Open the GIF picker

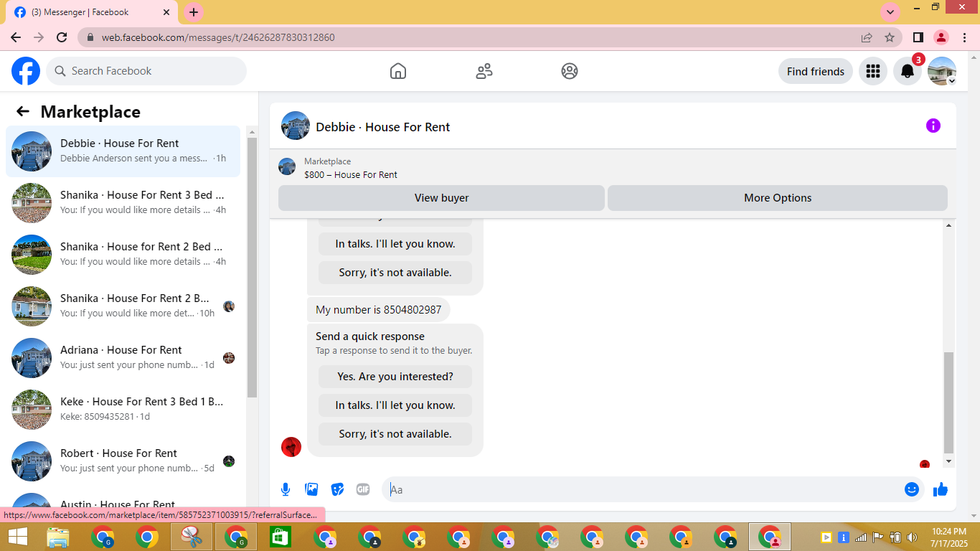[363, 489]
